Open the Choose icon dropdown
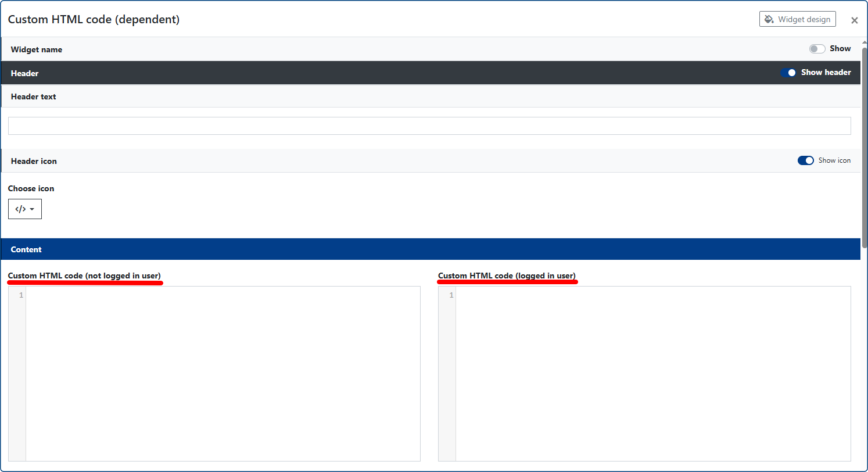Viewport: 868px width, 472px height. pos(25,209)
